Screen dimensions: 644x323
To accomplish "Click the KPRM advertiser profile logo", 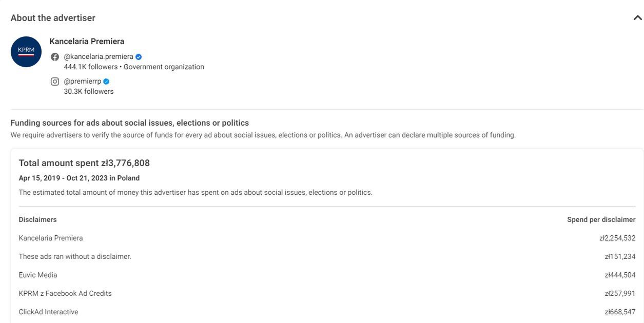I will click(x=26, y=52).
